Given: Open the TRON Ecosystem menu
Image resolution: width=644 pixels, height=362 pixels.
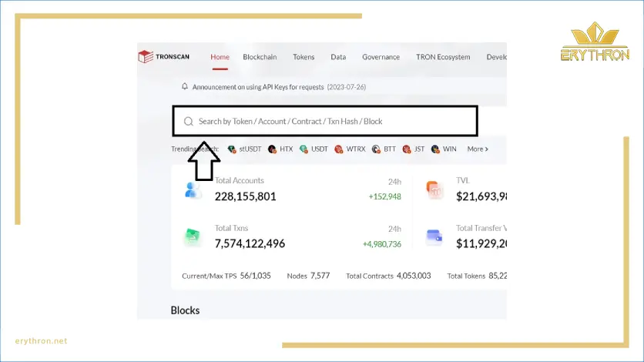Looking at the screenshot, I should point(443,57).
